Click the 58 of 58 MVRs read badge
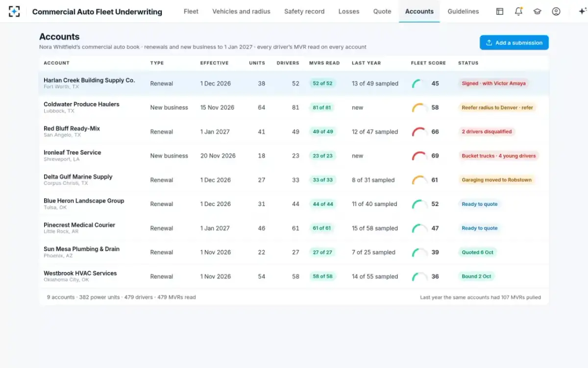 point(322,276)
